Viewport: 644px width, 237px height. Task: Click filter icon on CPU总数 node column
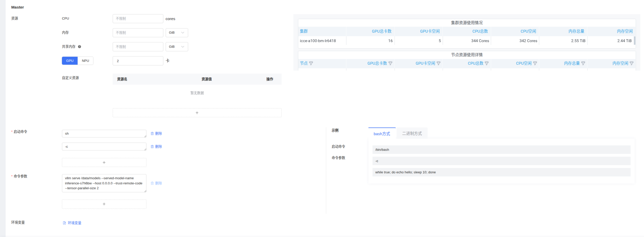486,63
